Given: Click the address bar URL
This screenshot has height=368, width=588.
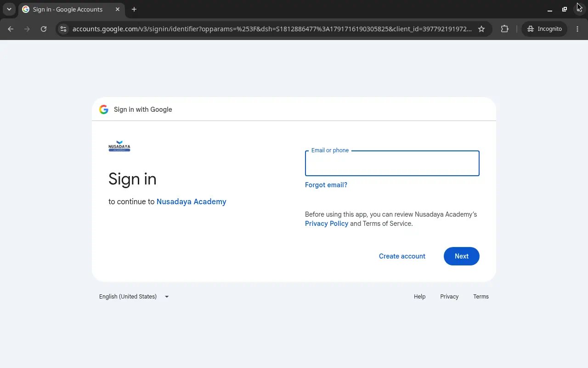Looking at the screenshot, I should click(272, 29).
